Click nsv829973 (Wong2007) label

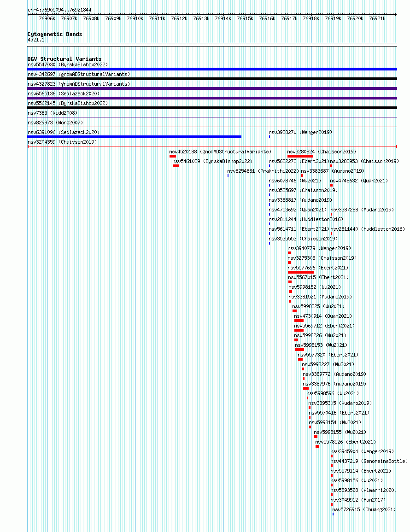click(55, 123)
